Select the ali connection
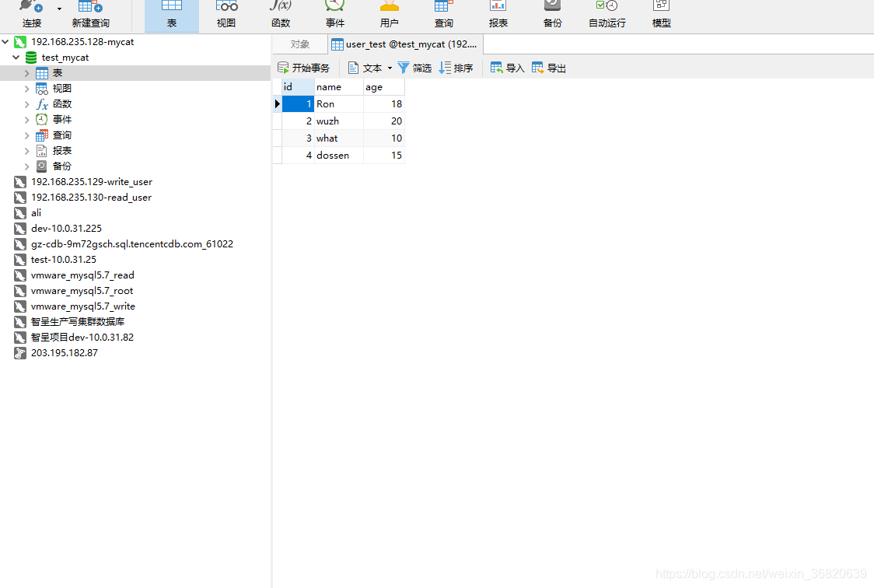The height and width of the screenshot is (588, 874). [37, 213]
